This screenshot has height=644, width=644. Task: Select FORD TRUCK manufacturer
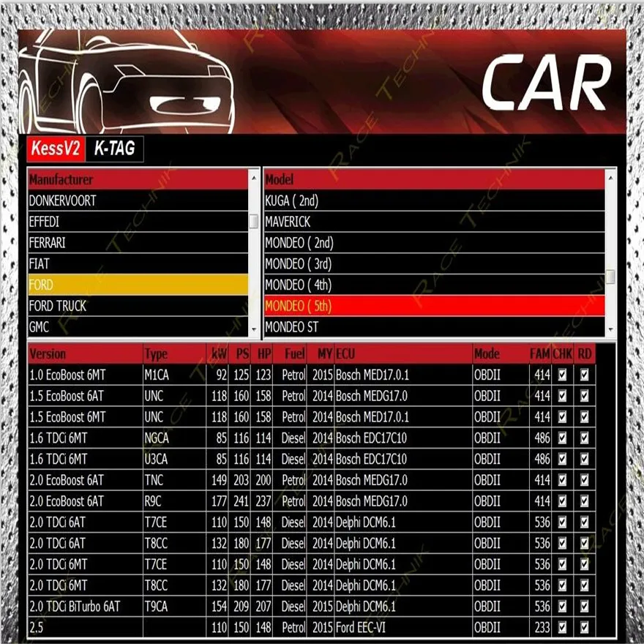(x=138, y=306)
